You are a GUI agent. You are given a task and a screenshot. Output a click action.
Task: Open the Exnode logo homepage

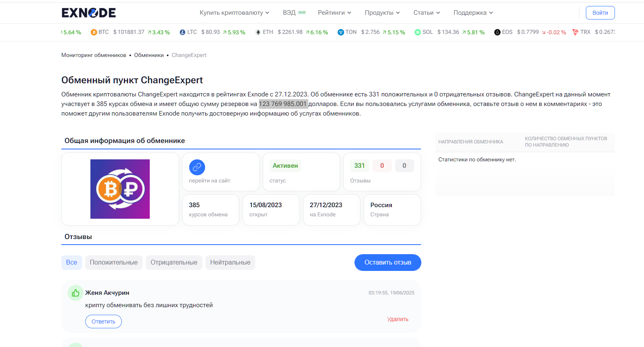pos(88,13)
